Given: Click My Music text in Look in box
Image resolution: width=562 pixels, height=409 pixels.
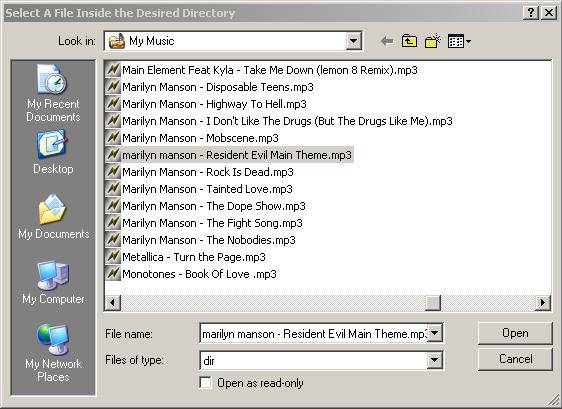Looking at the screenshot, I should click(x=152, y=41).
